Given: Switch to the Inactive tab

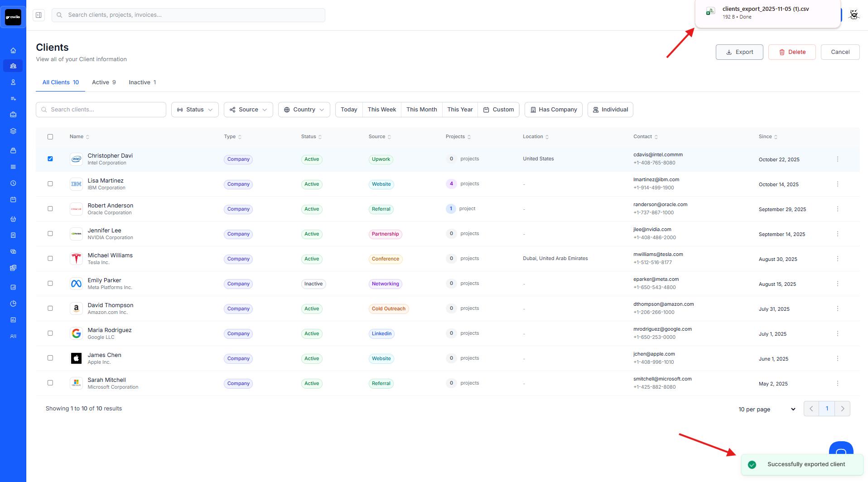Looking at the screenshot, I should [x=142, y=82].
